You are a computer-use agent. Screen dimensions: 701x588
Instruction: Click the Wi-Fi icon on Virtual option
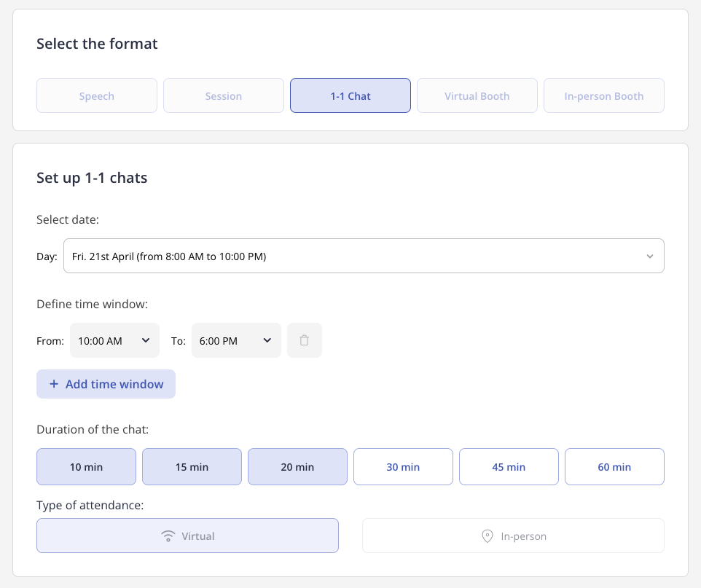pos(168,536)
